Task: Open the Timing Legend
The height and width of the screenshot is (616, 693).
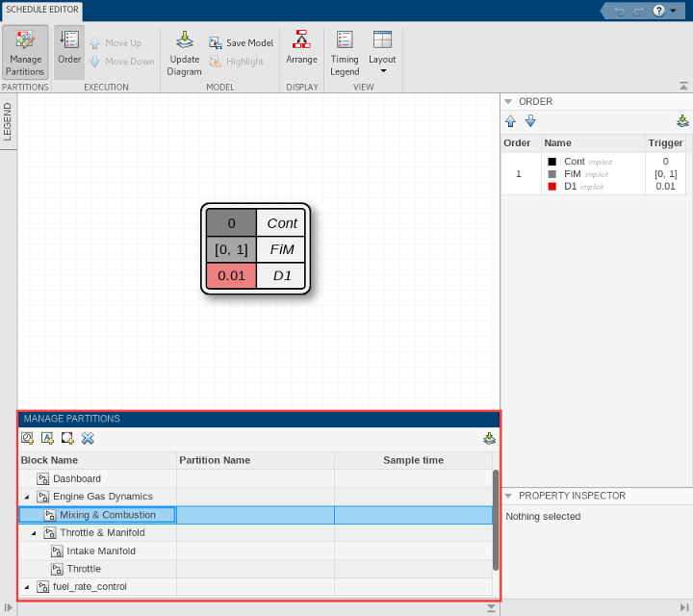Action: [x=345, y=52]
